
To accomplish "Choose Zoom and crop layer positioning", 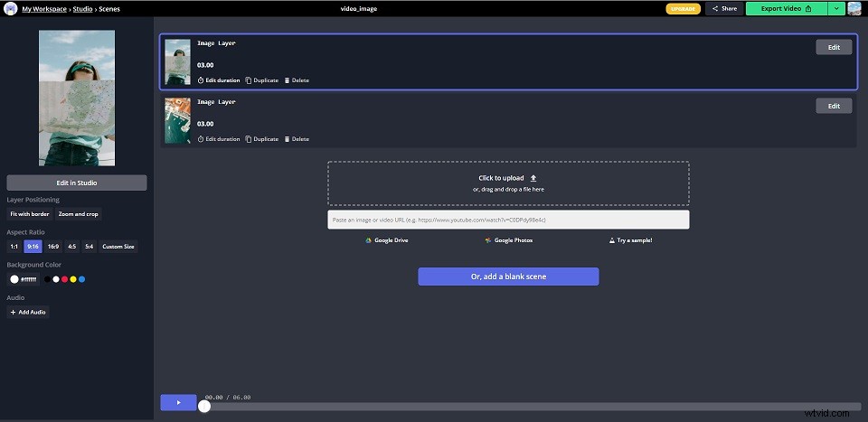I will tap(79, 214).
